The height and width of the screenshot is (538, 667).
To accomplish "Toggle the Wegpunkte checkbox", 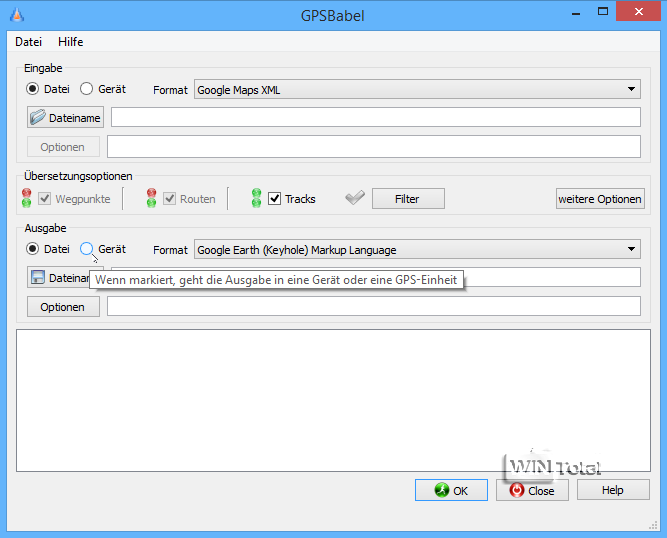I will 45,199.
